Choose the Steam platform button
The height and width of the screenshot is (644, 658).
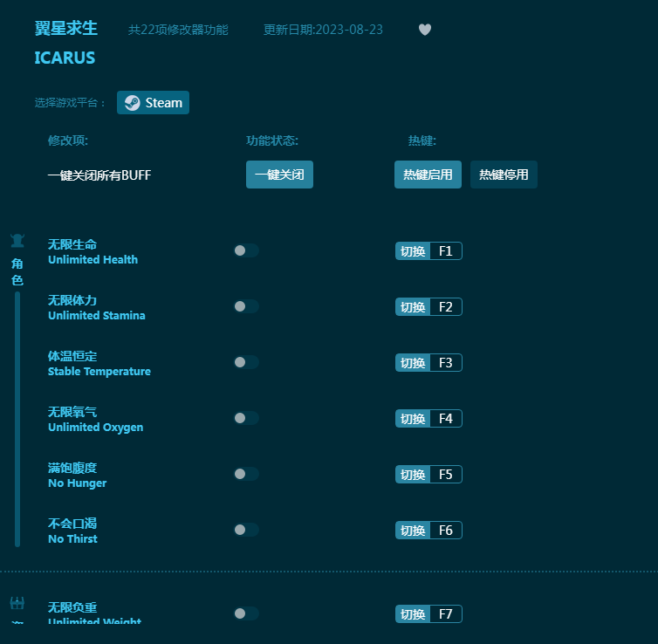(154, 103)
